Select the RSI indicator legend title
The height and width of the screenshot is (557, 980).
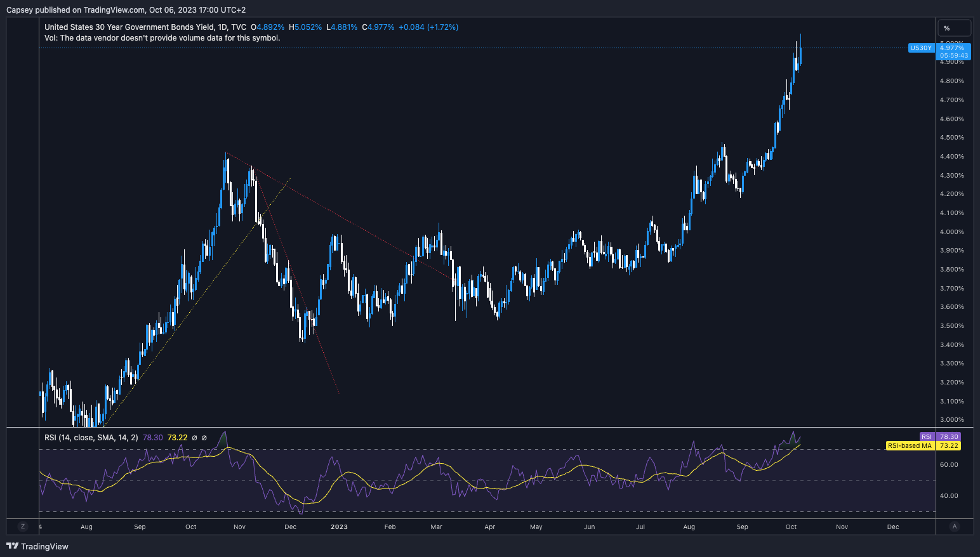(x=91, y=438)
